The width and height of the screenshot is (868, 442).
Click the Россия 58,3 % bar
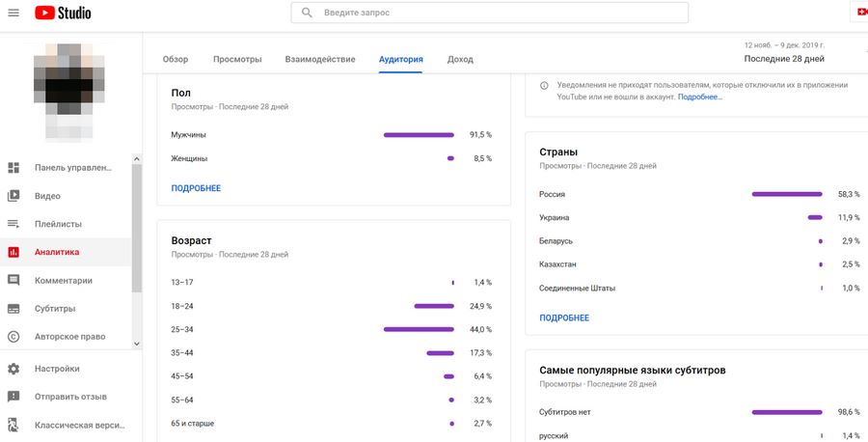coord(787,194)
